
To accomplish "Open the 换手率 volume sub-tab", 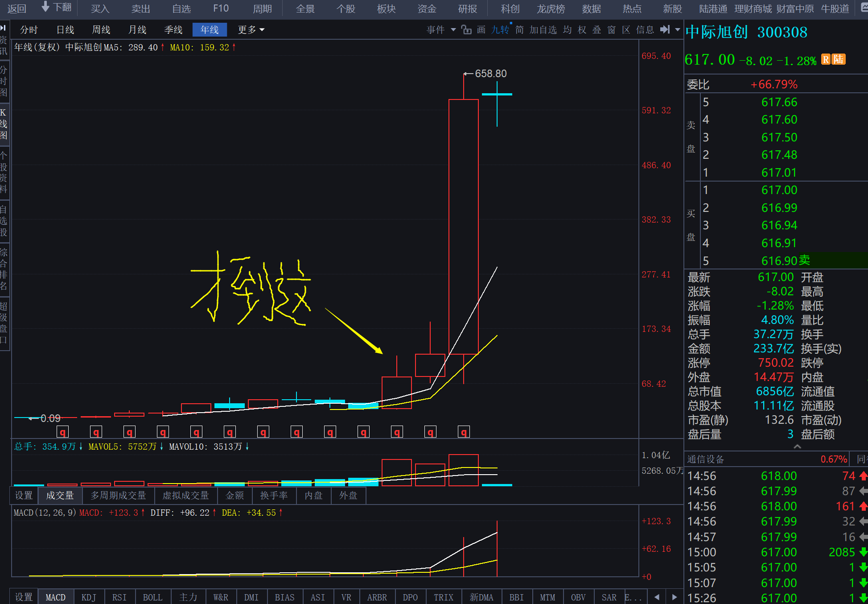I will click(x=274, y=495).
